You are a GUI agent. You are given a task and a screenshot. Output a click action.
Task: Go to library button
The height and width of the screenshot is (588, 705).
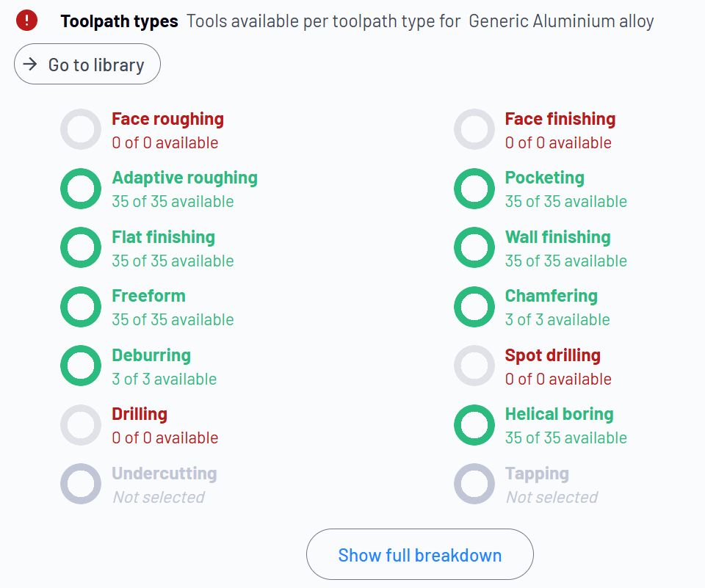(x=87, y=64)
